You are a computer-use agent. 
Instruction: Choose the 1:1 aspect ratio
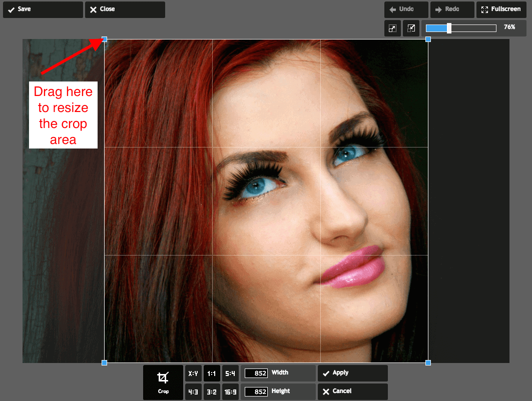(x=212, y=373)
